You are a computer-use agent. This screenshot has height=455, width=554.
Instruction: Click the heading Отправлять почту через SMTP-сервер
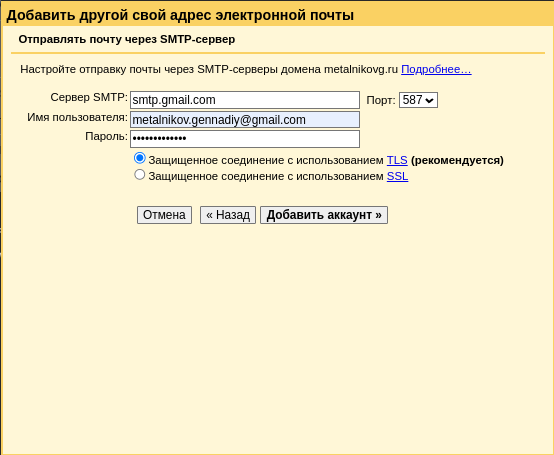[127, 39]
